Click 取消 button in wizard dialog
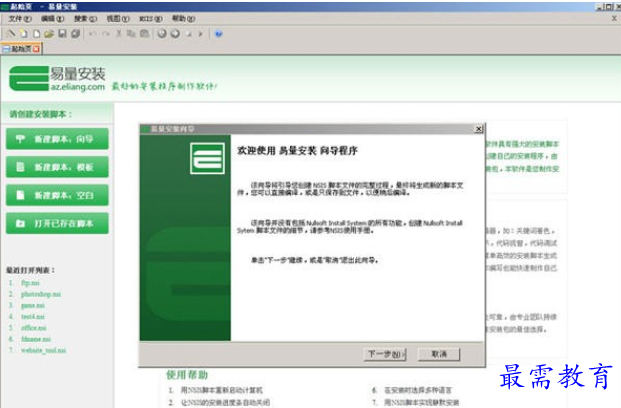This screenshot has width=621, height=408. point(439,354)
